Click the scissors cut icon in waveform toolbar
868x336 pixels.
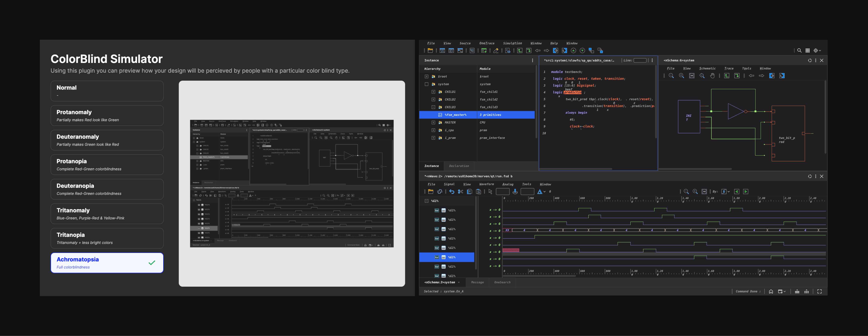460,192
